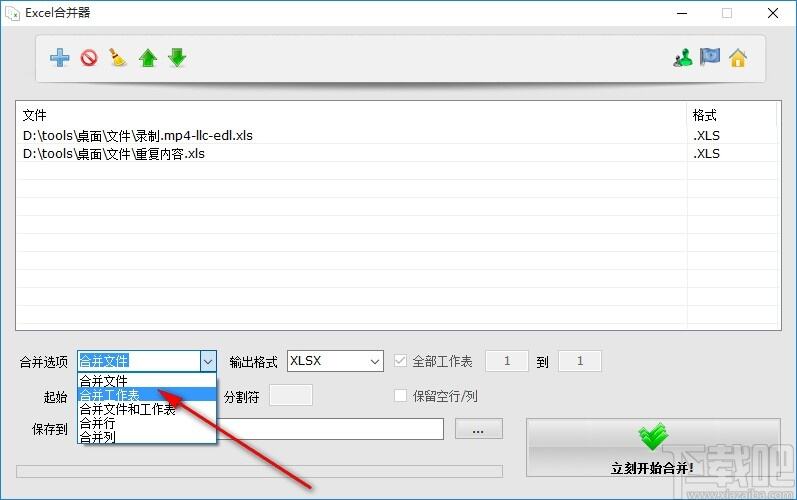Choose 合并工作表 from the dropdown list
The height and width of the screenshot is (500, 797).
coord(147,394)
